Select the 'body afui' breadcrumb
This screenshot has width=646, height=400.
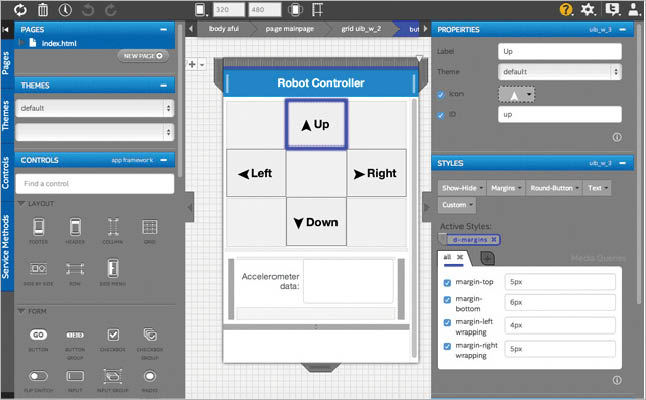(224, 29)
